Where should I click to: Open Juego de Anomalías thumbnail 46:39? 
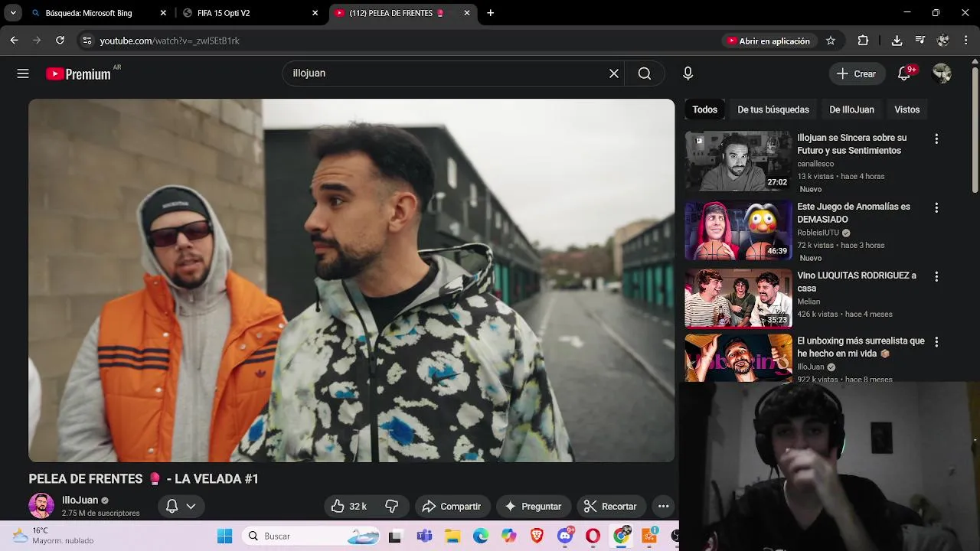coord(738,230)
